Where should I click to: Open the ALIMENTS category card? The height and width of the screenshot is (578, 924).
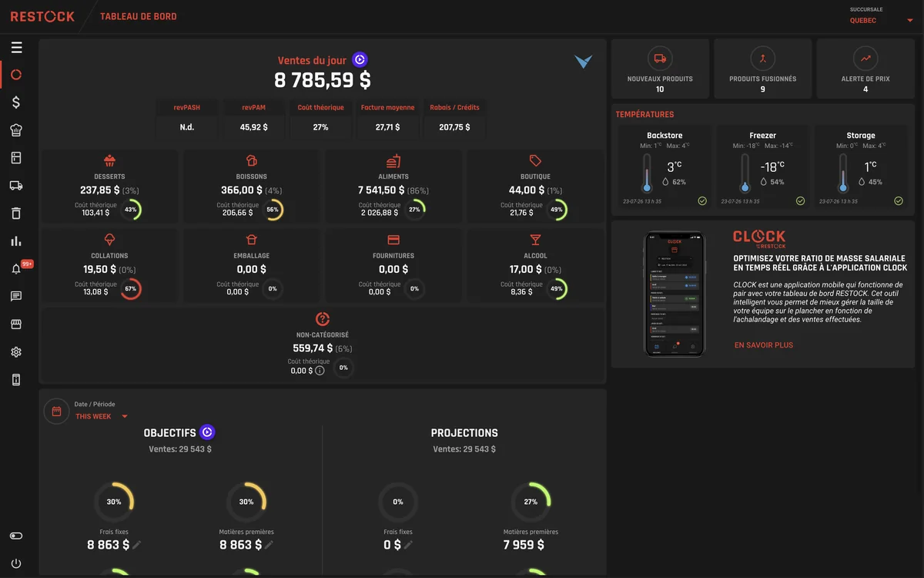(393, 187)
